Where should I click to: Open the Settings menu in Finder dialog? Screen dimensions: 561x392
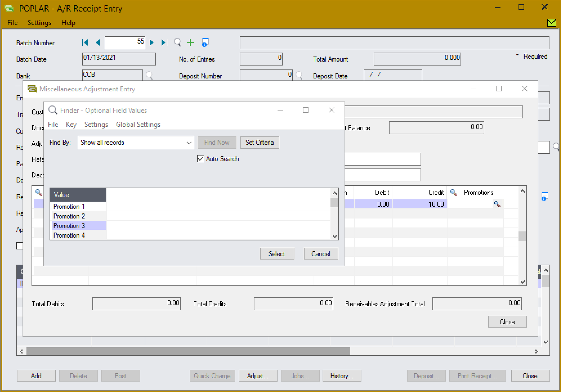click(x=96, y=124)
